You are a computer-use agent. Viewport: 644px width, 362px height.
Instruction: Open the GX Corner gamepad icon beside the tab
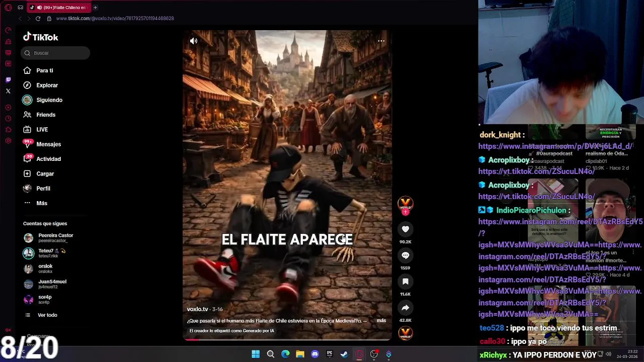(x=20, y=8)
